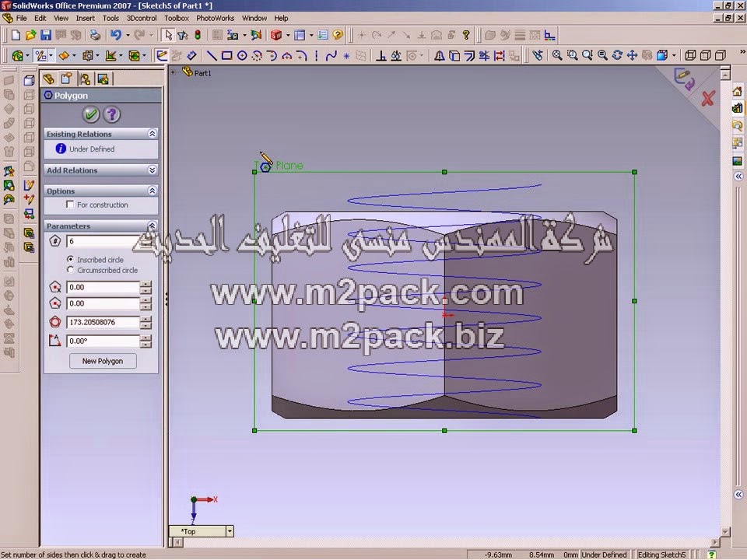This screenshot has height=560, width=747.
Task: Switch to the ConfigurationManager tab
Action: (86, 79)
